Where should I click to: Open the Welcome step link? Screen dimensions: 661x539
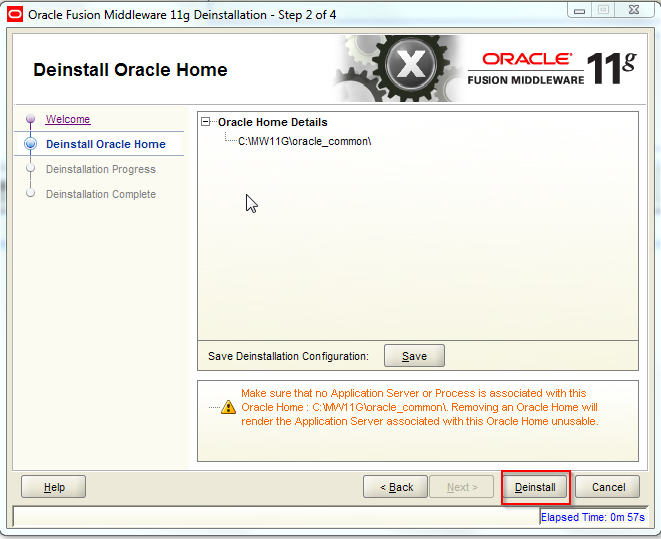point(68,119)
